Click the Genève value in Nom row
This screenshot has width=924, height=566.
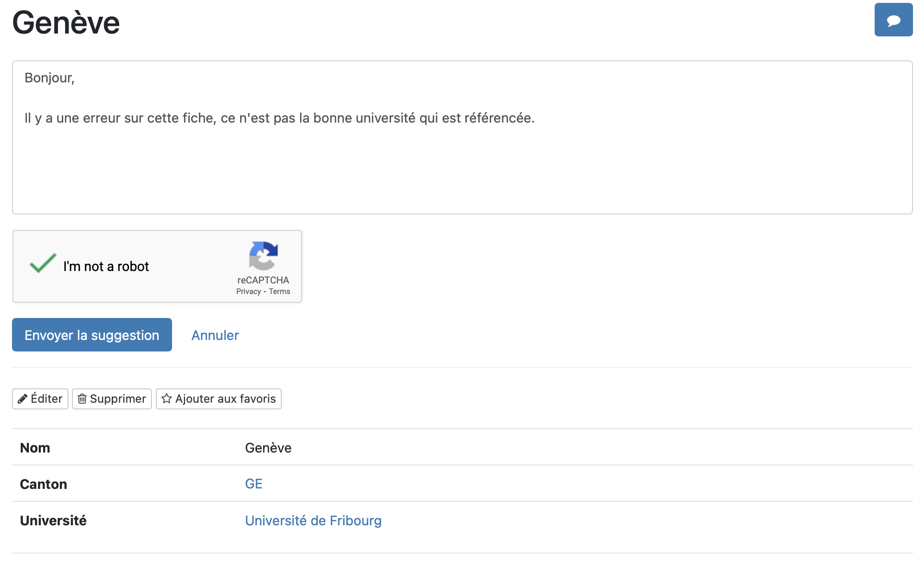[268, 448]
